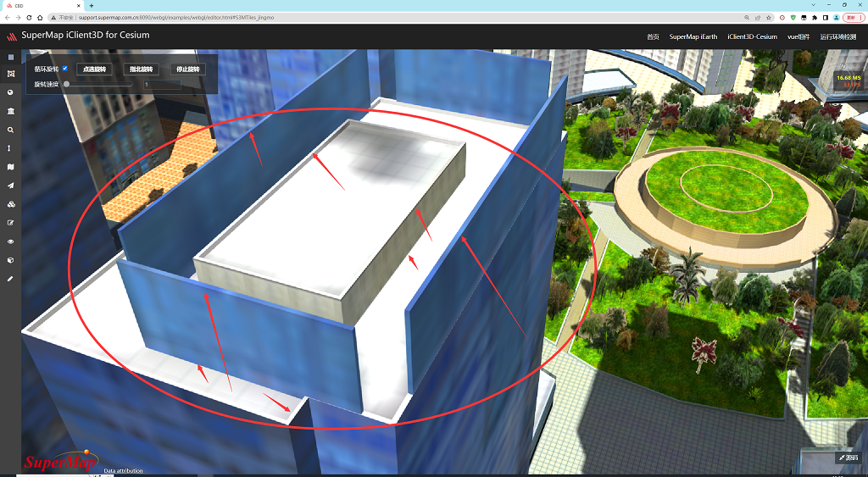Image resolution: width=868 pixels, height=477 pixels.
Task: Select the pencil draw sidebar icon
Action: (x=10, y=279)
